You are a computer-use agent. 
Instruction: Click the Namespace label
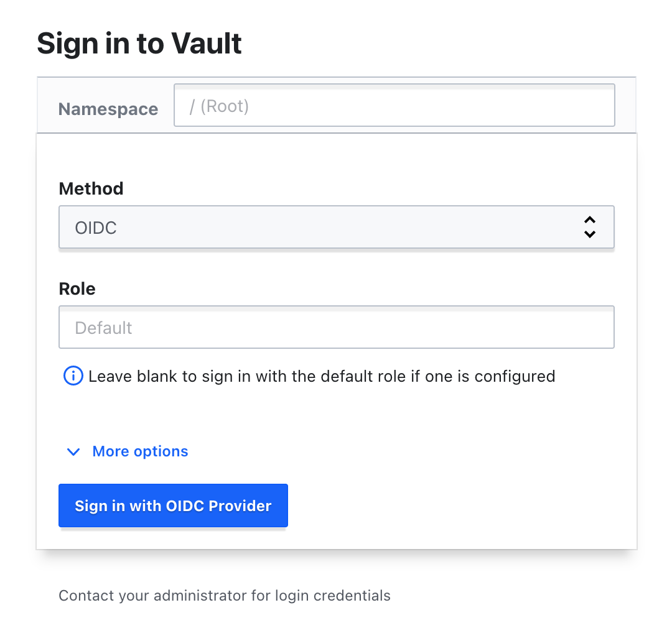[108, 109]
